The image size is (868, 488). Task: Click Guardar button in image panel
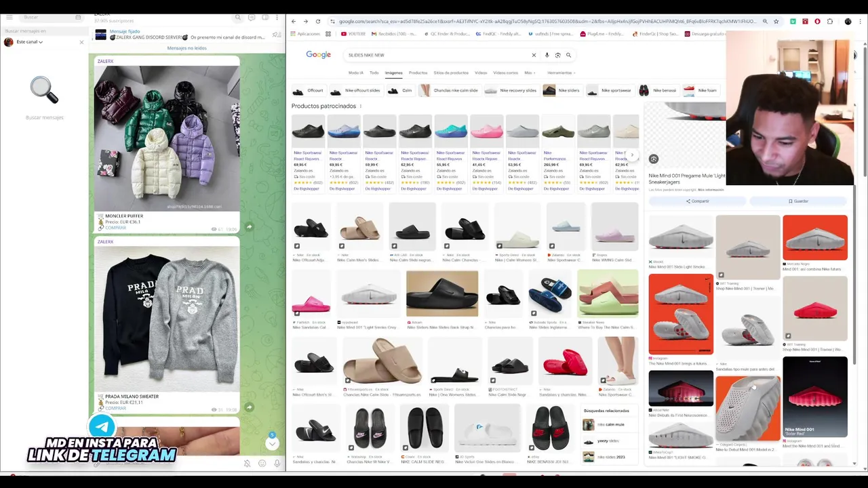798,201
